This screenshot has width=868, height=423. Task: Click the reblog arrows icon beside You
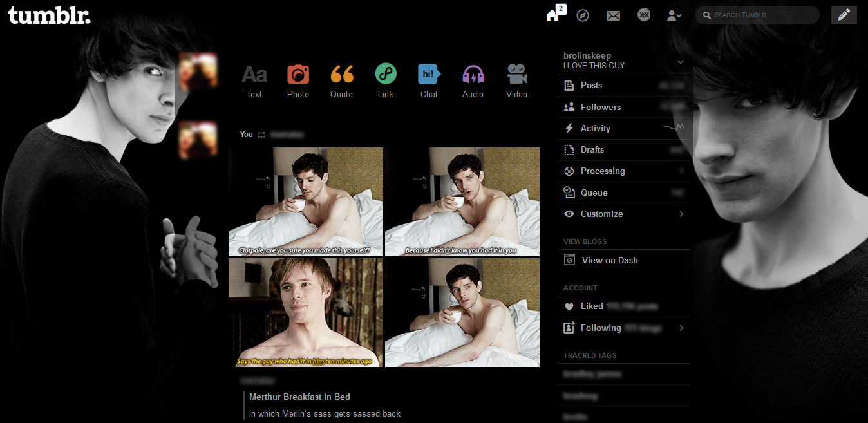pos(261,135)
